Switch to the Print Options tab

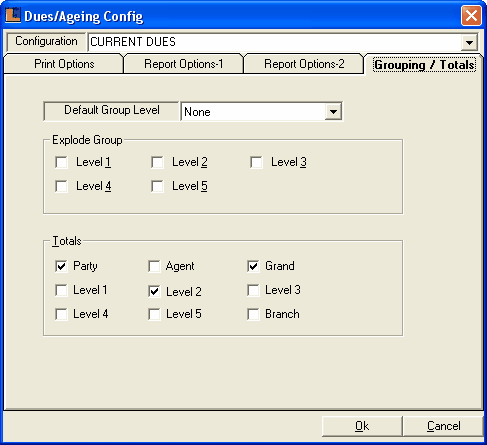point(64,64)
